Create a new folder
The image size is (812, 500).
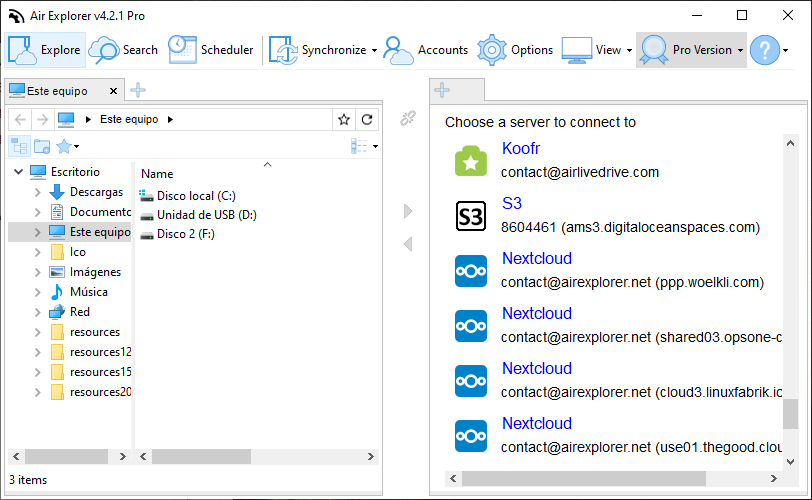[42, 146]
